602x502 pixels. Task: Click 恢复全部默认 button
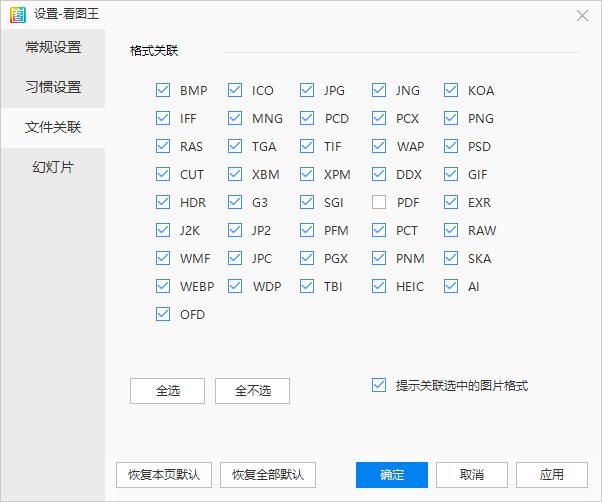point(268,474)
